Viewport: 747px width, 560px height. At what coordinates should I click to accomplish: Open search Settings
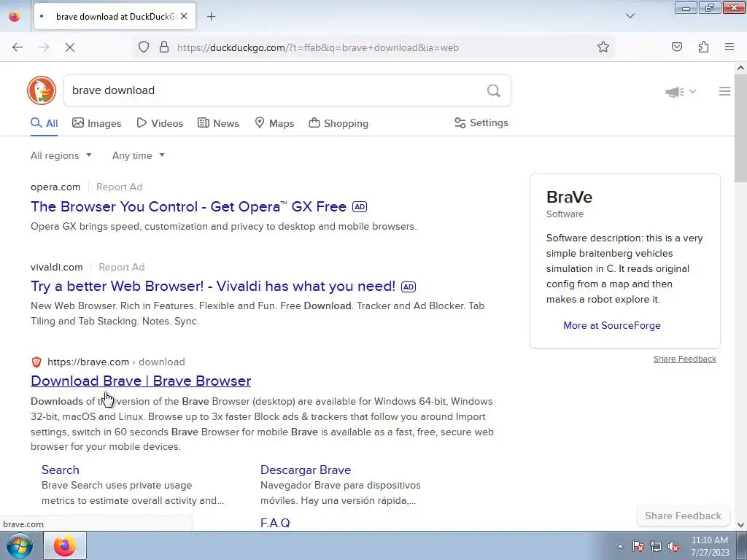click(481, 122)
